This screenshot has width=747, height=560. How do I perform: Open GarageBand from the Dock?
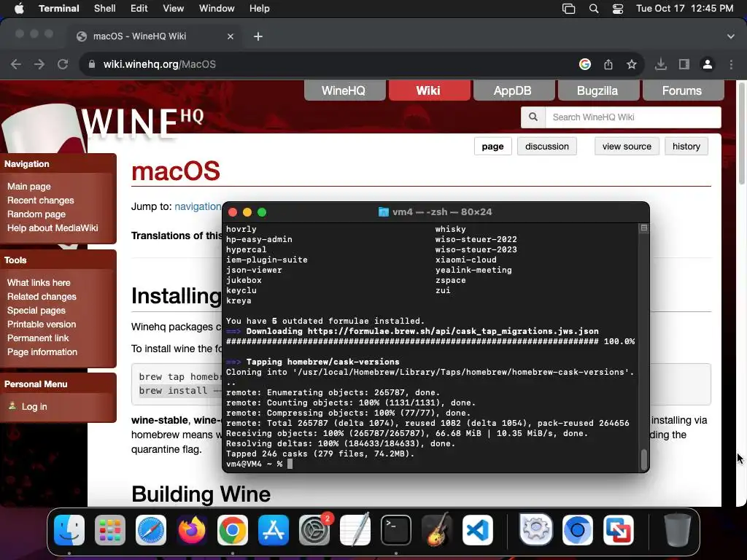click(437, 530)
